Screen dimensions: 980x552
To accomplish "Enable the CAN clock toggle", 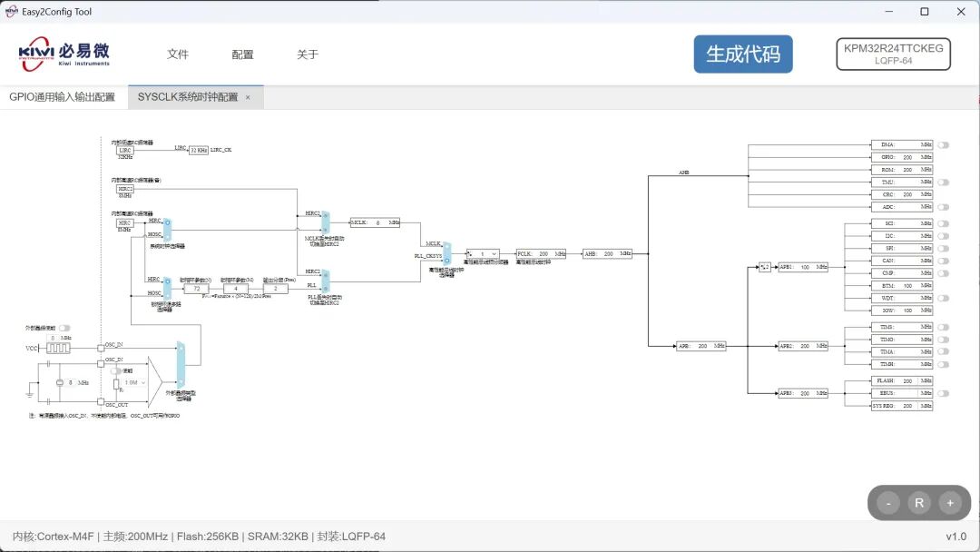I will 943,261.
